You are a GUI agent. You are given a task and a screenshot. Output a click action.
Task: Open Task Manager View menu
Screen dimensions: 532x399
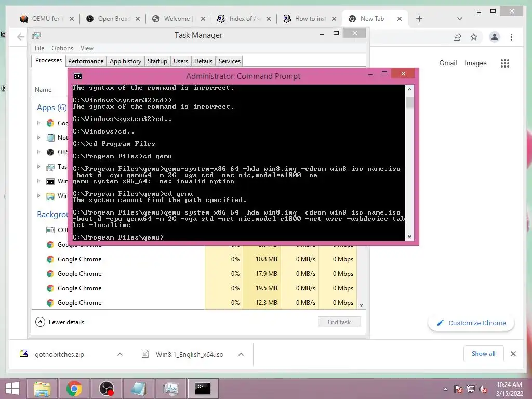pyautogui.click(x=87, y=48)
